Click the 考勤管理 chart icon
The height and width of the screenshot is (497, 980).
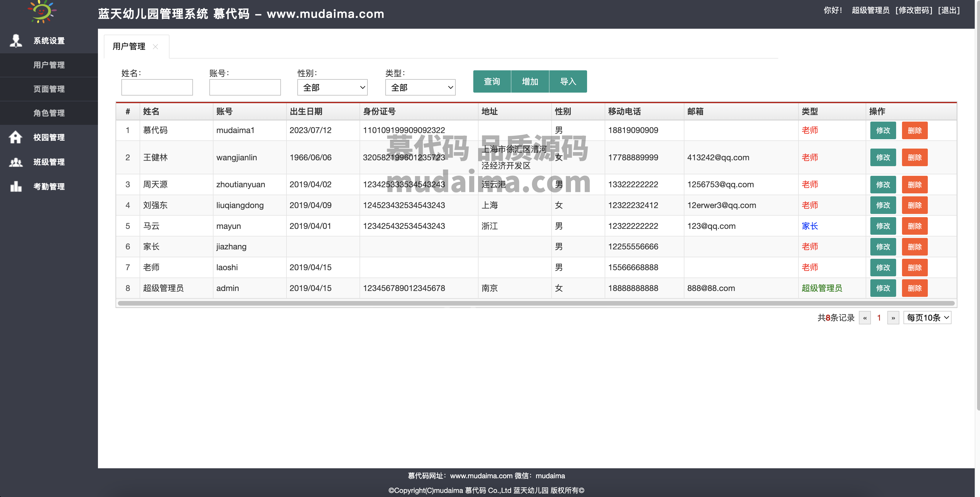(x=16, y=186)
